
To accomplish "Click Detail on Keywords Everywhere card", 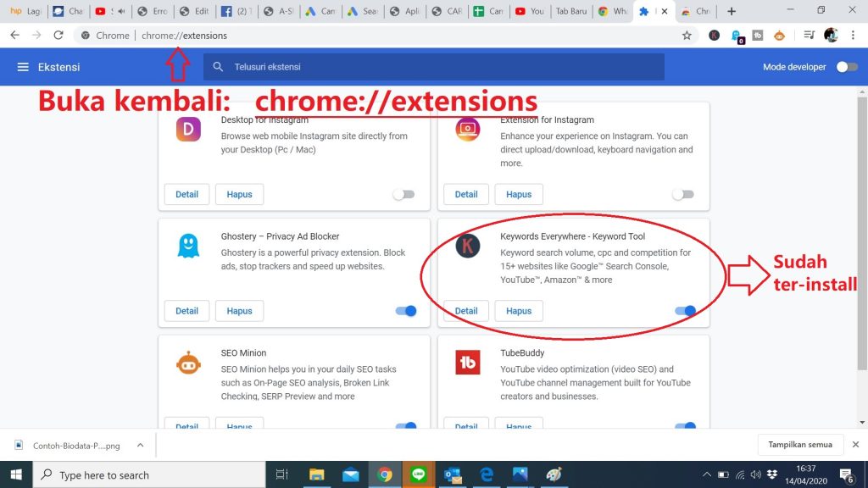I will pos(466,311).
